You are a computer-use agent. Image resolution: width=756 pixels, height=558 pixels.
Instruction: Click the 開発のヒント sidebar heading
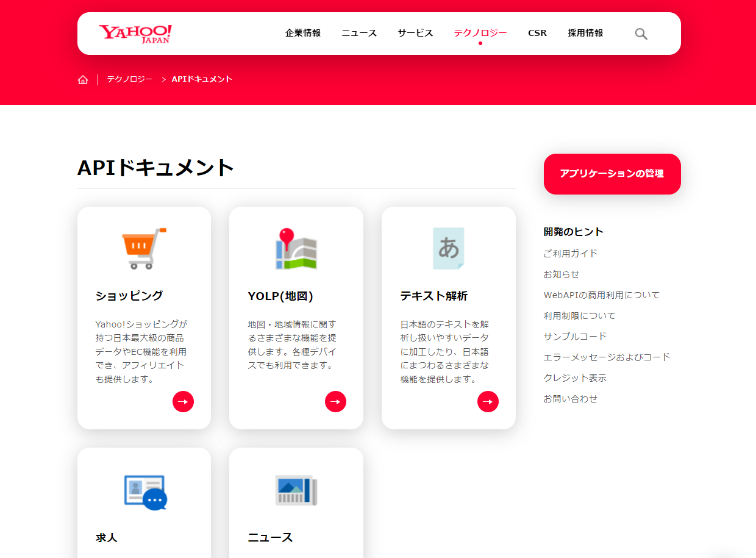[574, 232]
